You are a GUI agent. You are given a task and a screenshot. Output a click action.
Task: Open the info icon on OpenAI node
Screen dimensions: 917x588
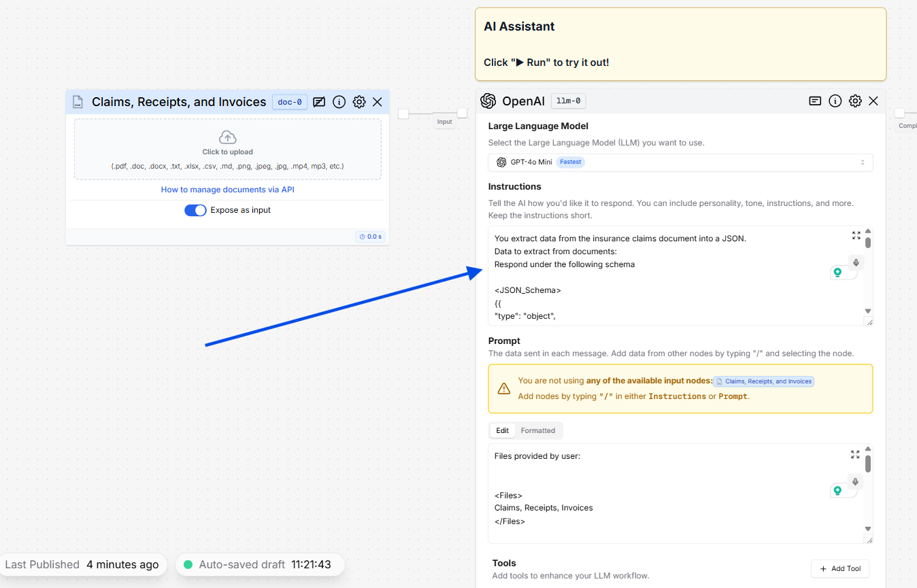pos(835,101)
